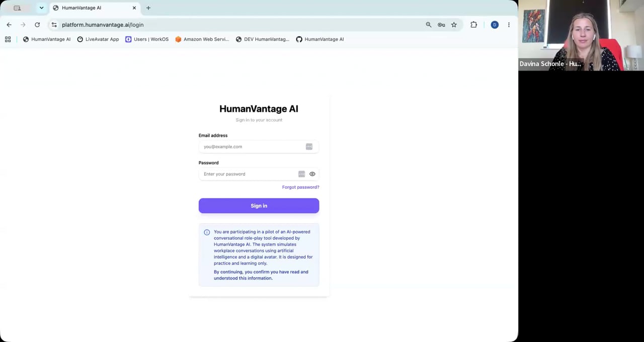
Task: Open the GitHub HumanVantage AI bookmark
Action: [x=320, y=39]
